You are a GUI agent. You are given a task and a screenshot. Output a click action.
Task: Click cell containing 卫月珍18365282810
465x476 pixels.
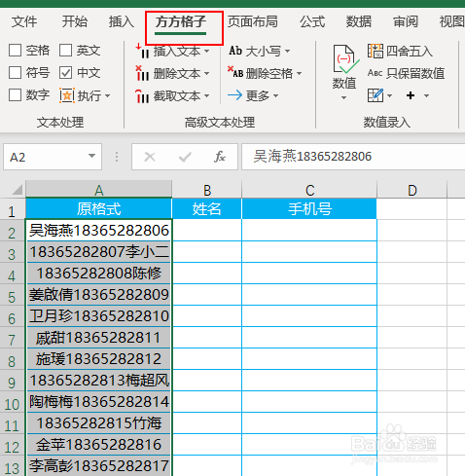pos(99,316)
